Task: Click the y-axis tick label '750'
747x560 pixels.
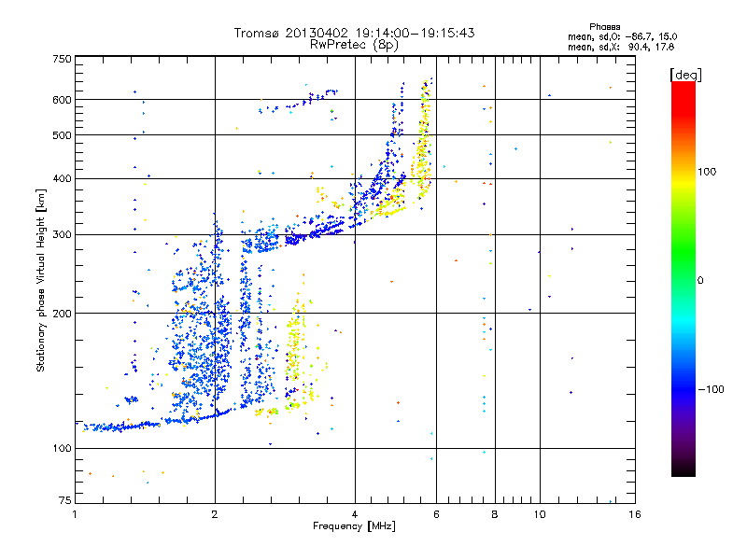Action: coord(62,59)
